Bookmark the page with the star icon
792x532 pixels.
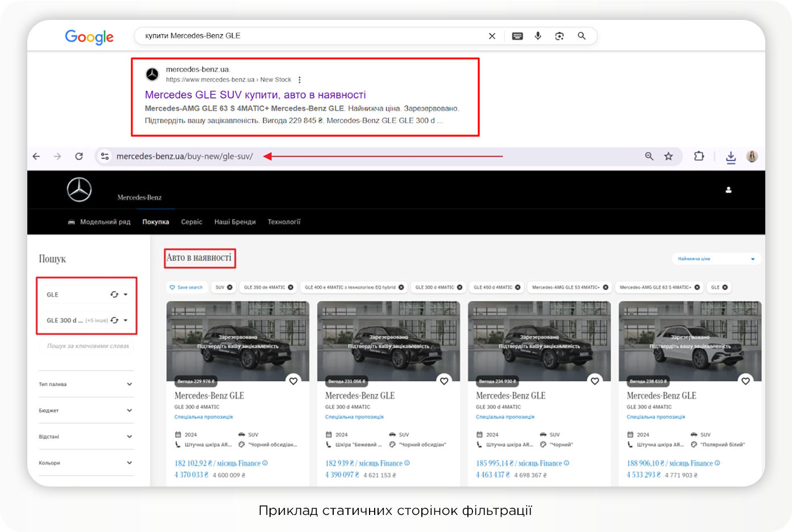[669, 156]
